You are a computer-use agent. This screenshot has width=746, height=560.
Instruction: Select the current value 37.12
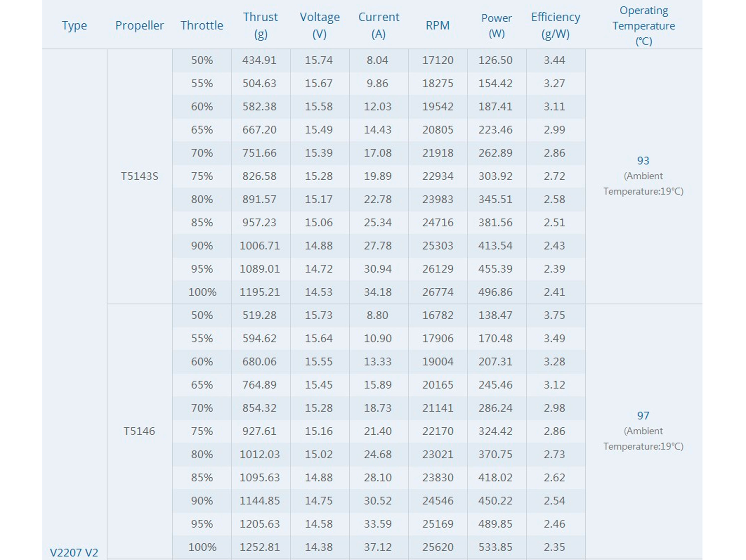[378, 547]
